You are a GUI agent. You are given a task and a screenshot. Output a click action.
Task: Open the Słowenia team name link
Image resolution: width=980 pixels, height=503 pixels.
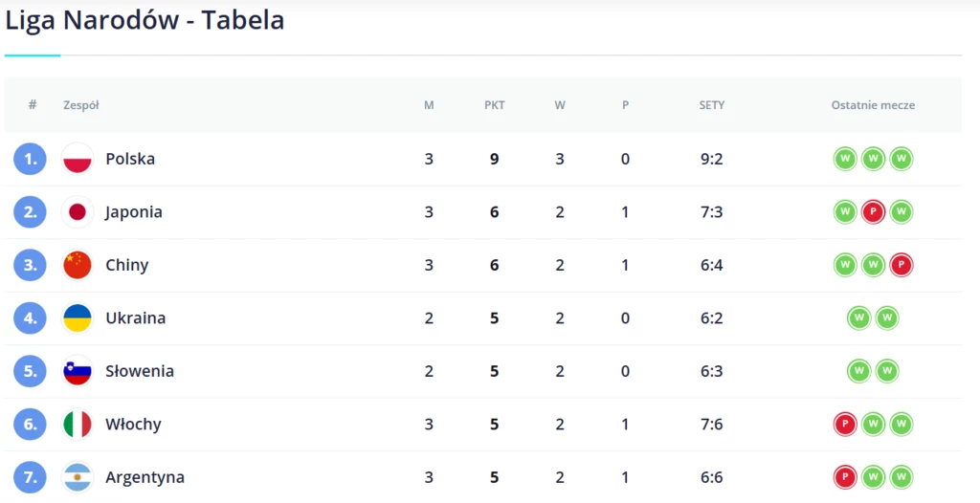tap(140, 371)
